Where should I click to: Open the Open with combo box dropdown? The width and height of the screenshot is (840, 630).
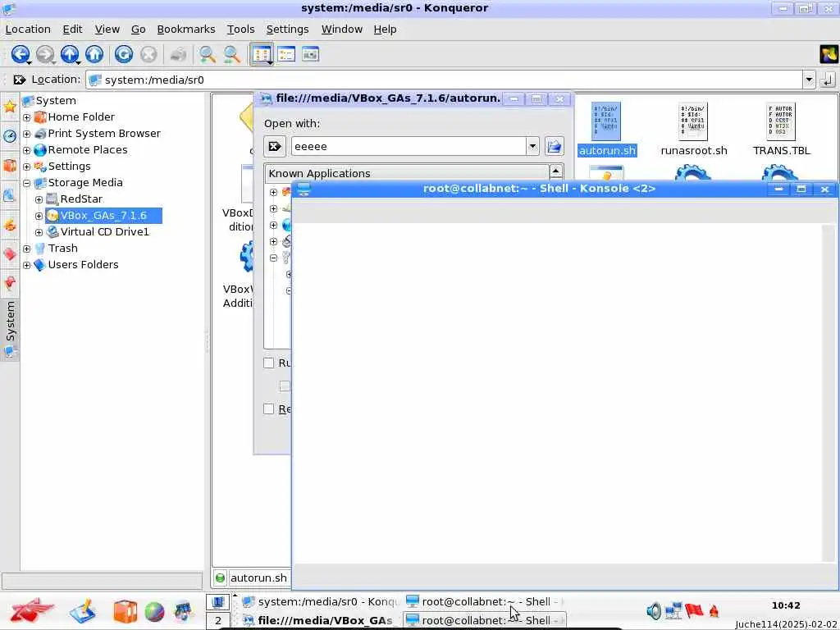(532, 146)
